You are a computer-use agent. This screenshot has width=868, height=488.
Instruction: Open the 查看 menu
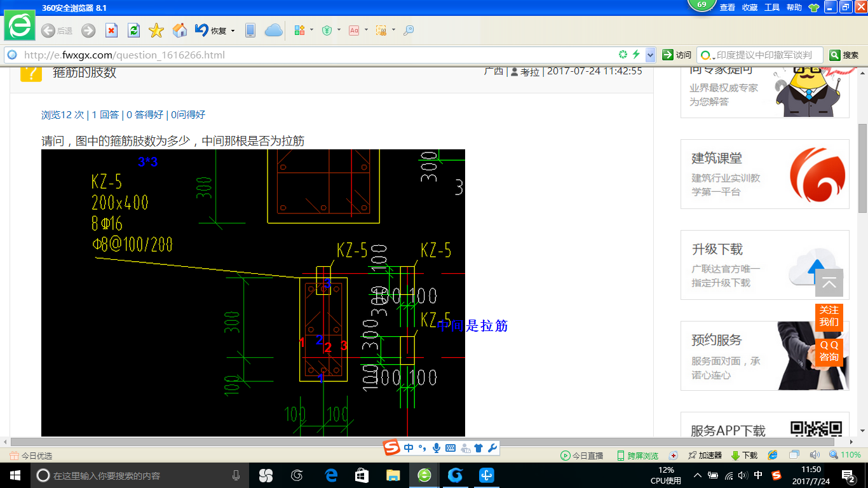[x=728, y=8]
